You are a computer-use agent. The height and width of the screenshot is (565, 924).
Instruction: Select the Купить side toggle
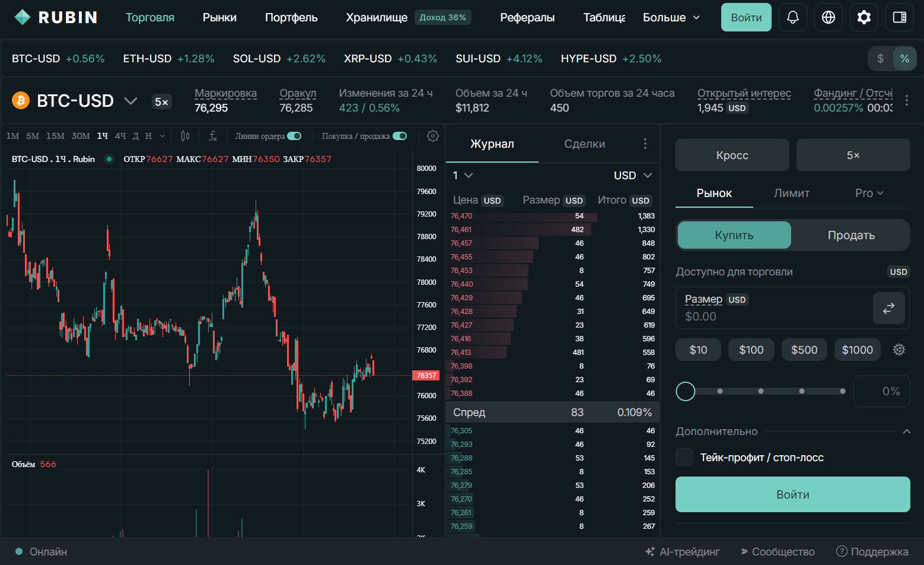(x=734, y=235)
